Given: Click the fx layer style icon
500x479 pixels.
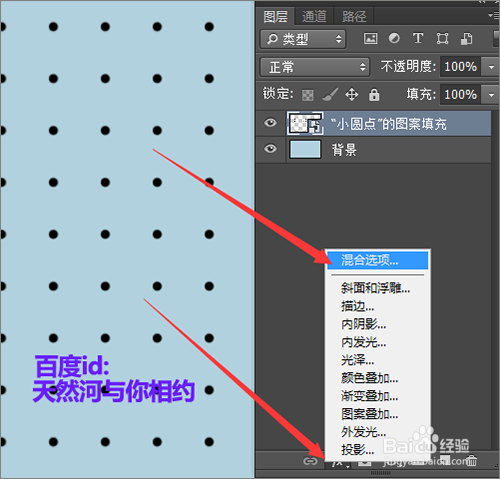Looking at the screenshot, I should [x=338, y=463].
